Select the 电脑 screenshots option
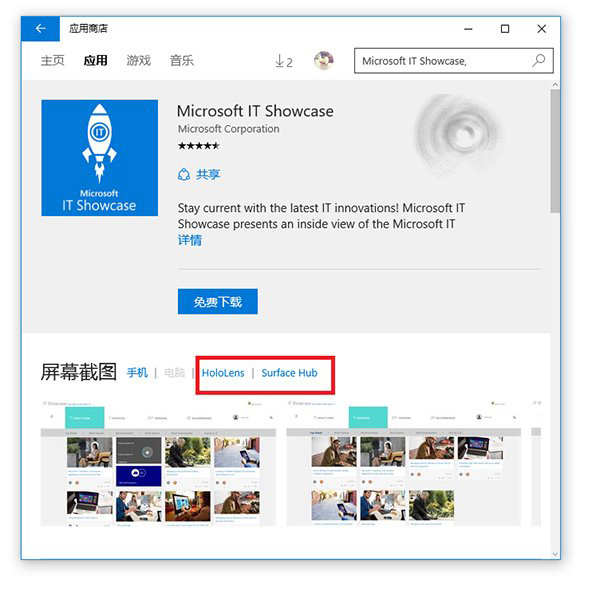This screenshot has width=600, height=595. coord(174,373)
